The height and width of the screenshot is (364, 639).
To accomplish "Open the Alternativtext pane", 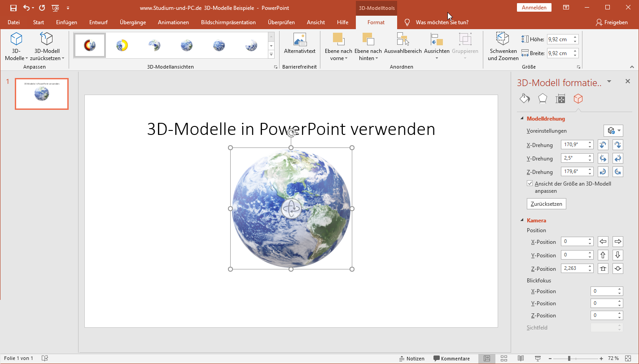I will [300, 43].
